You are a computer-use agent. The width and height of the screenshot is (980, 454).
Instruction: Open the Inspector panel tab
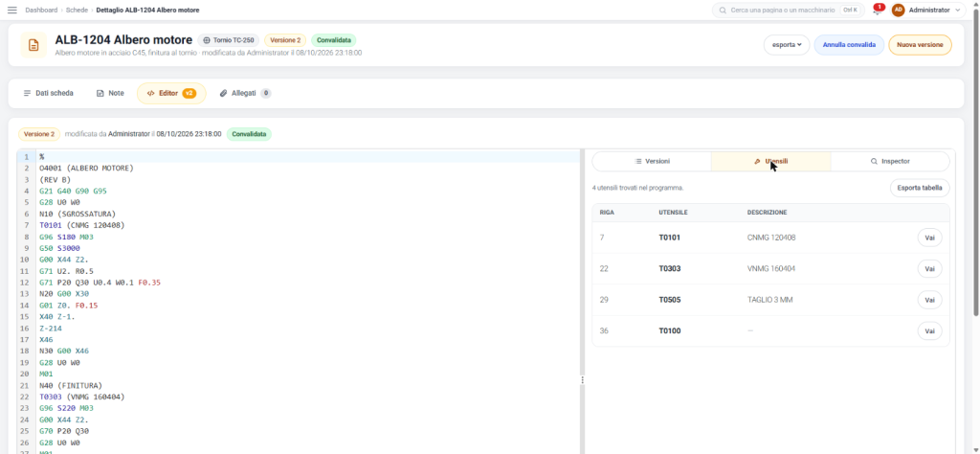[x=890, y=161]
